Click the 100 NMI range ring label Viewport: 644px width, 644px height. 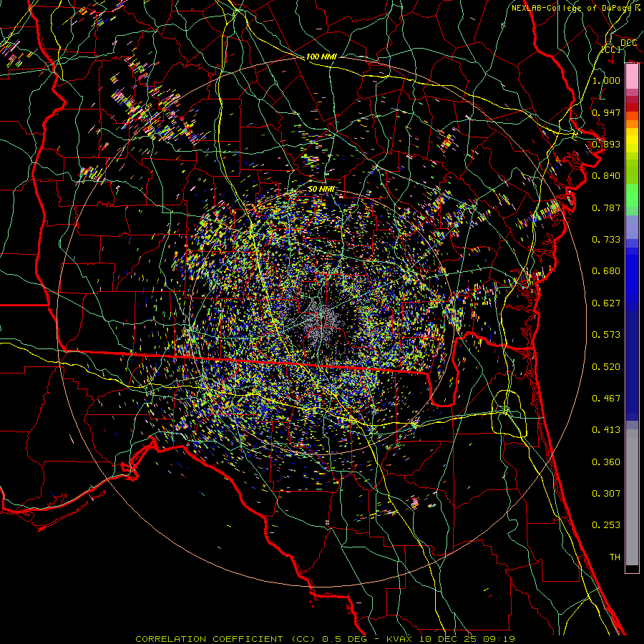321,57
